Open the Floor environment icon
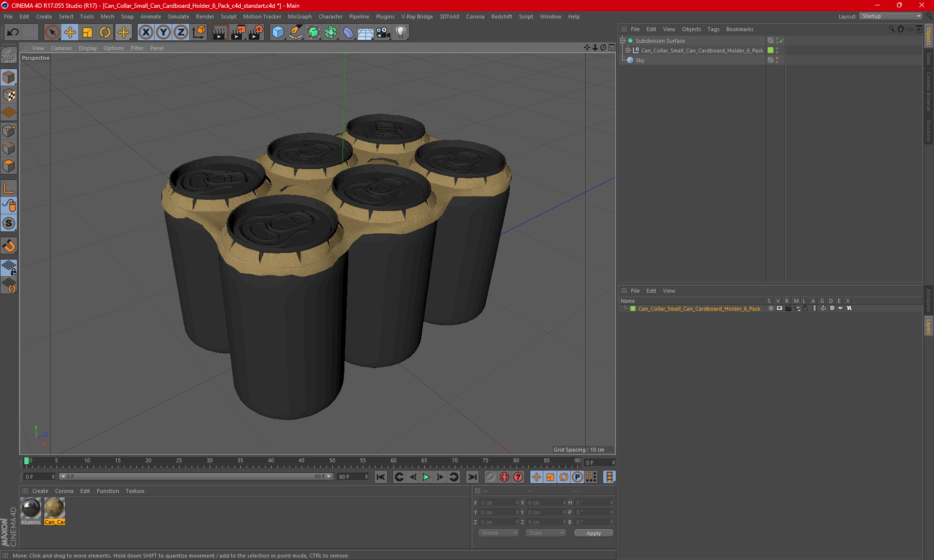Screen dimensions: 934x560 366,33
